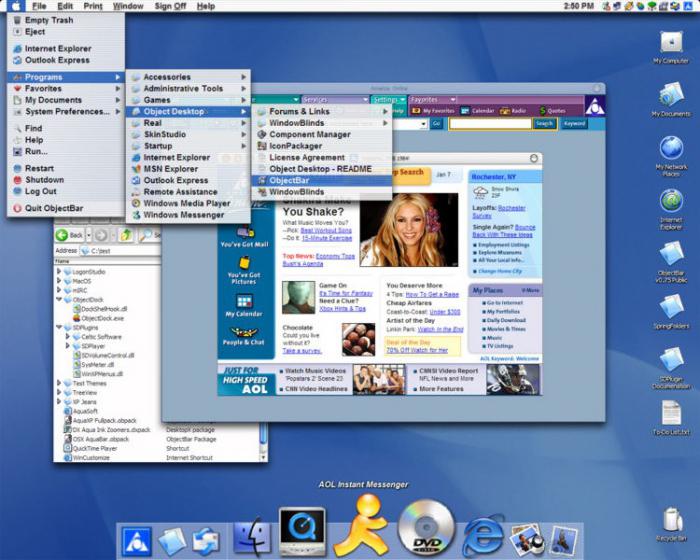Open Windows Media Player from Programs menu
This screenshot has height=560, width=700.
pyautogui.click(x=187, y=203)
